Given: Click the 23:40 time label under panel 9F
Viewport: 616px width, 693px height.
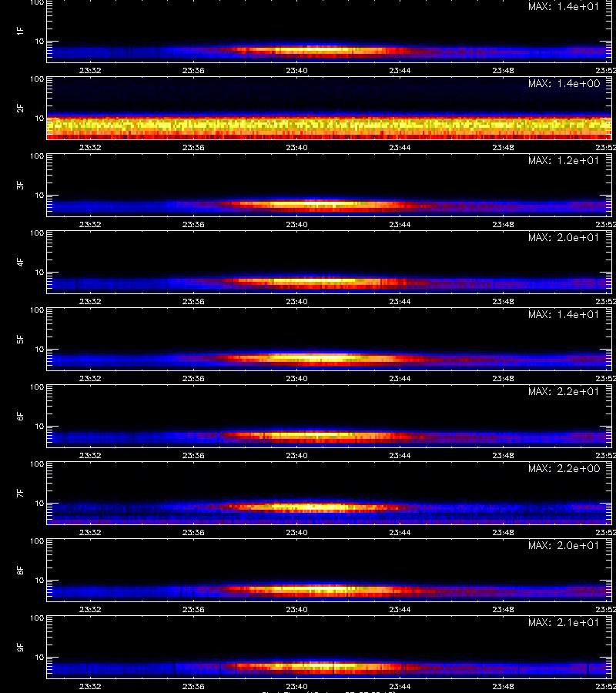Looking at the screenshot, I should click(x=296, y=686).
